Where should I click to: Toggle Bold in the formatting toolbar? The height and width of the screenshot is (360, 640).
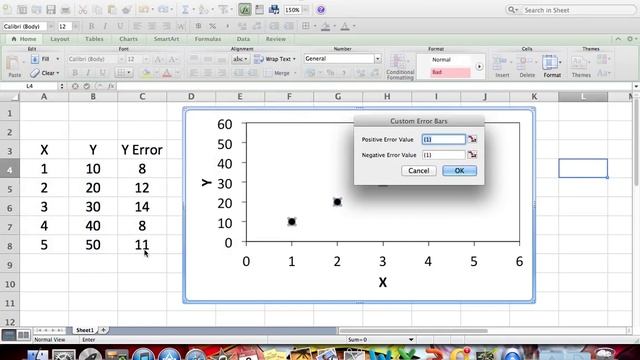pyautogui.click(x=91, y=27)
